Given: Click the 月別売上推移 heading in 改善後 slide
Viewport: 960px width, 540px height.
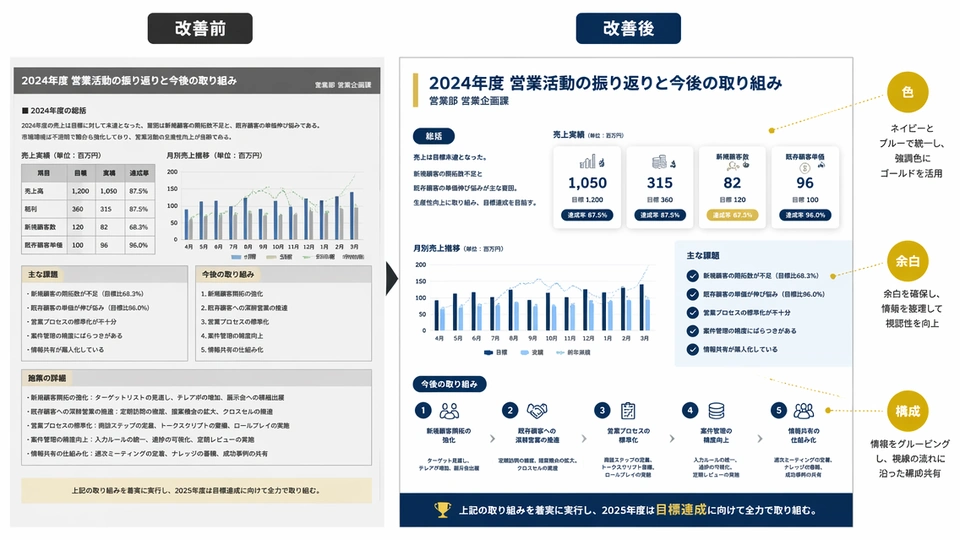Looking at the screenshot, I should [437, 249].
